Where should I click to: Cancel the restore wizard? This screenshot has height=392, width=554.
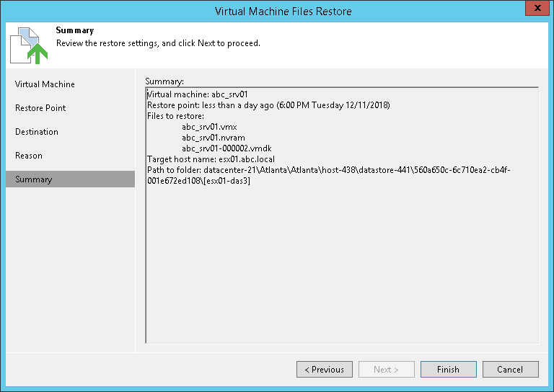[x=510, y=370]
